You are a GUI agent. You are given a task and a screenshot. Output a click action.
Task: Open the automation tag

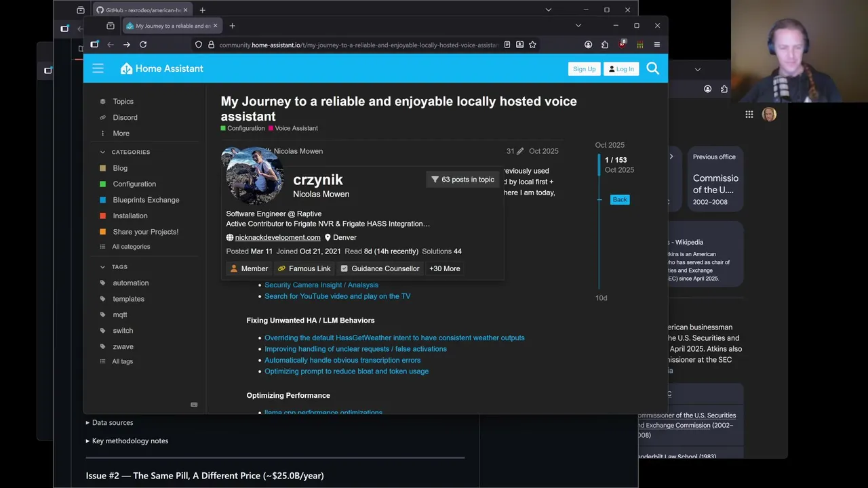coord(130,283)
